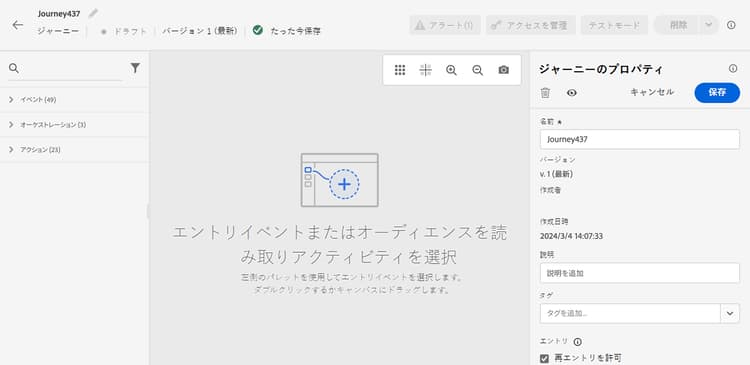The width and height of the screenshot is (750, 365).
Task: Click the アラート(1) button
Action: tap(445, 25)
